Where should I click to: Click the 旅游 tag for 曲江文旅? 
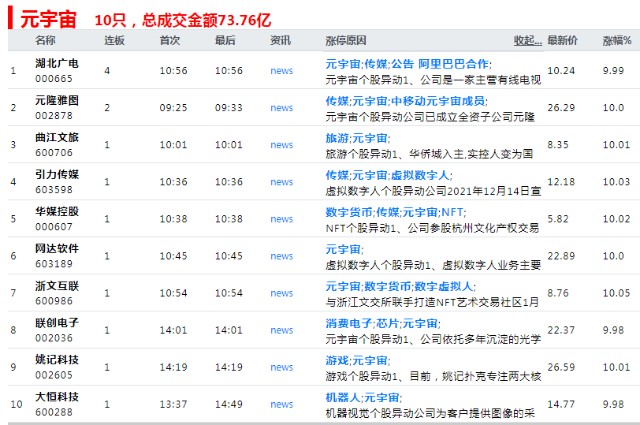tap(337, 138)
